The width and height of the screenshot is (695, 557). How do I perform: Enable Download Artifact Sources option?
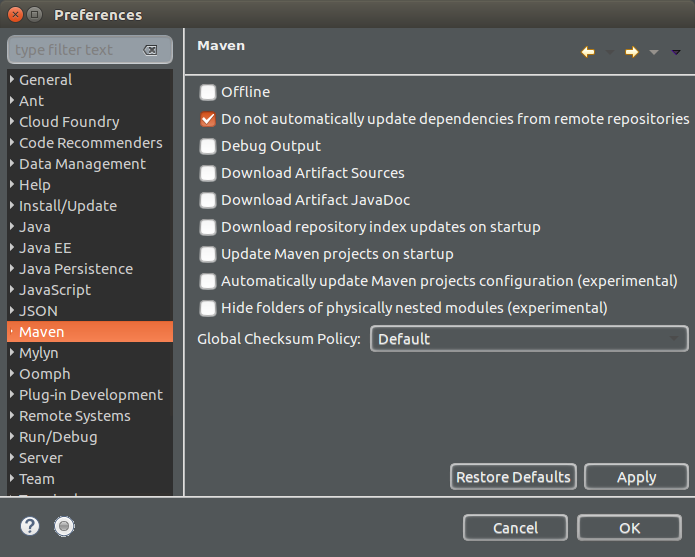tap(208, 173)
